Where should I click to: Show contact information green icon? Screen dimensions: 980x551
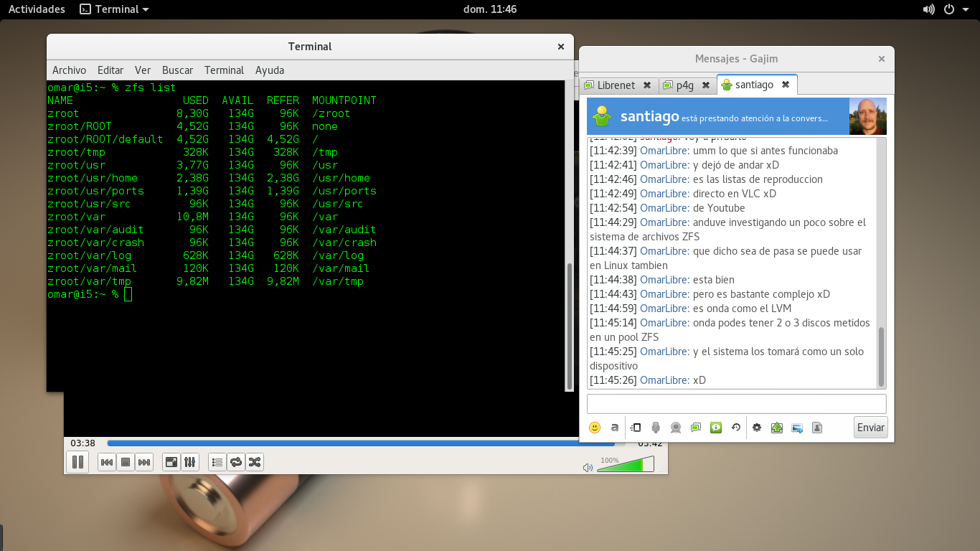coord(716,428)
